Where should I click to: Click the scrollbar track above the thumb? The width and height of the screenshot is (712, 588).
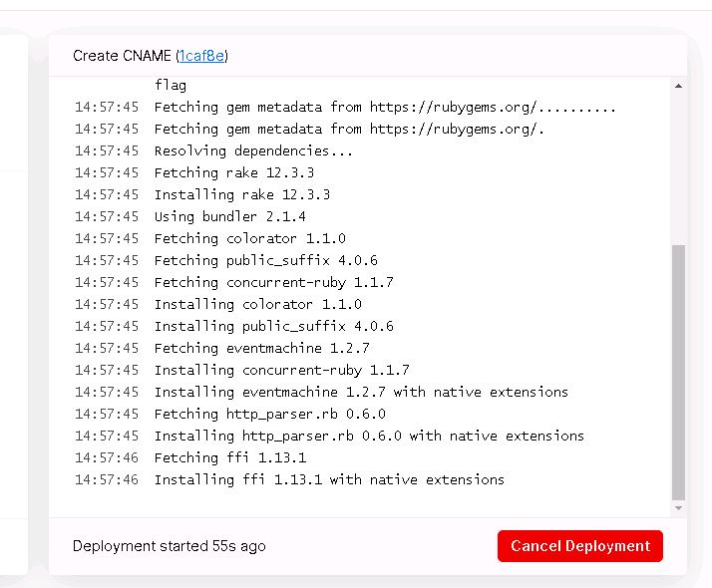(678, 167)
